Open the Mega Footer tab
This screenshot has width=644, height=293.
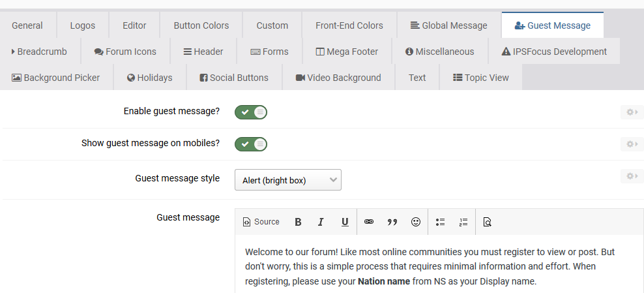(346, 52)
